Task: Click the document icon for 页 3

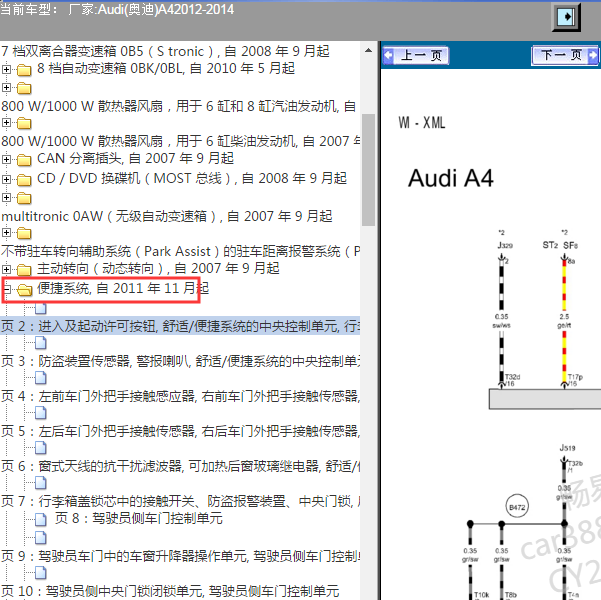Action: click(x=41, y=343)
